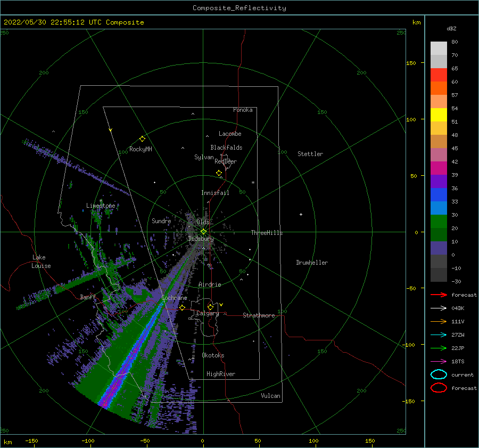
Task: Click the Ponoka label
Action: tap(243, 110)
